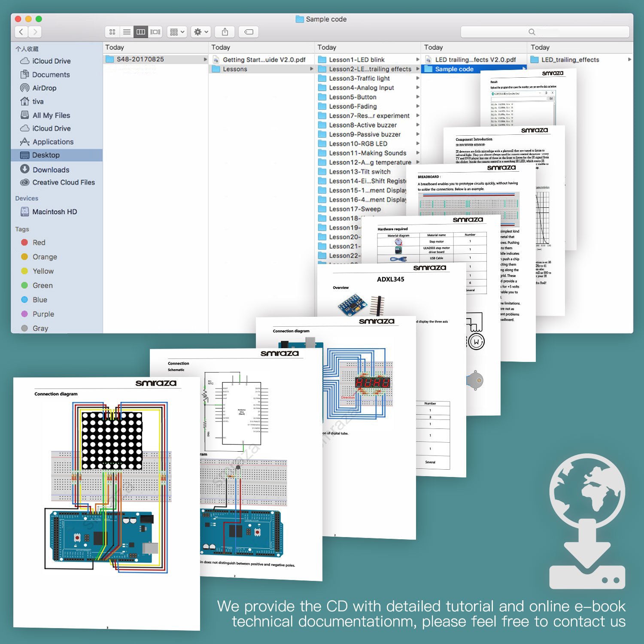Select Desktop in the sidebar
This screenshot has height=644, width=644.
pos(57,155)
